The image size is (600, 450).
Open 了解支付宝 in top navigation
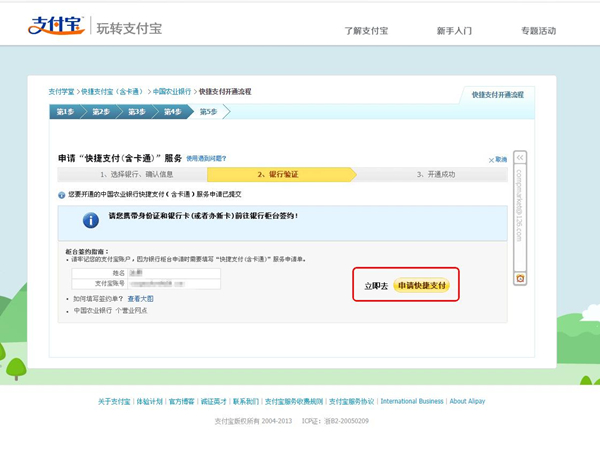coord(366,31)
